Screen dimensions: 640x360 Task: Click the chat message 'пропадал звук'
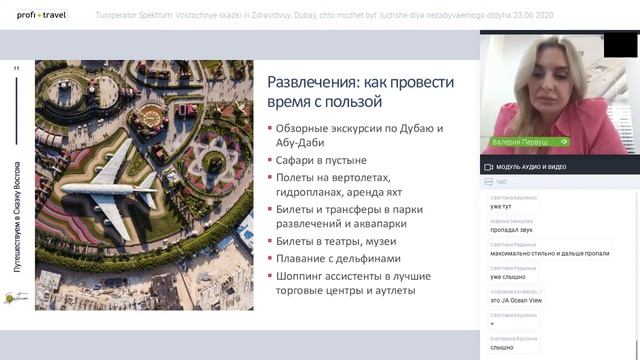click(511, 230)
